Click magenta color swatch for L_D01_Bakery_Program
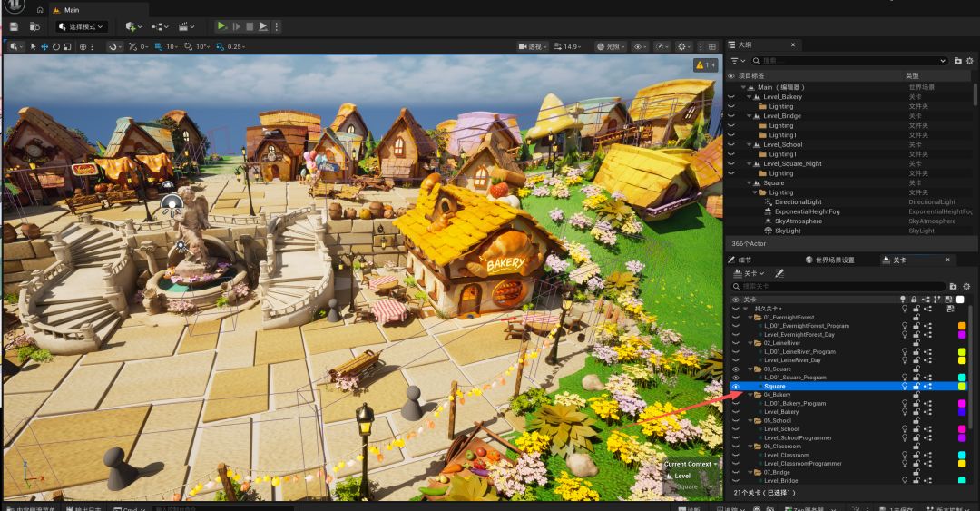Screen dimensions: 980x511 (x=962, y=403)
